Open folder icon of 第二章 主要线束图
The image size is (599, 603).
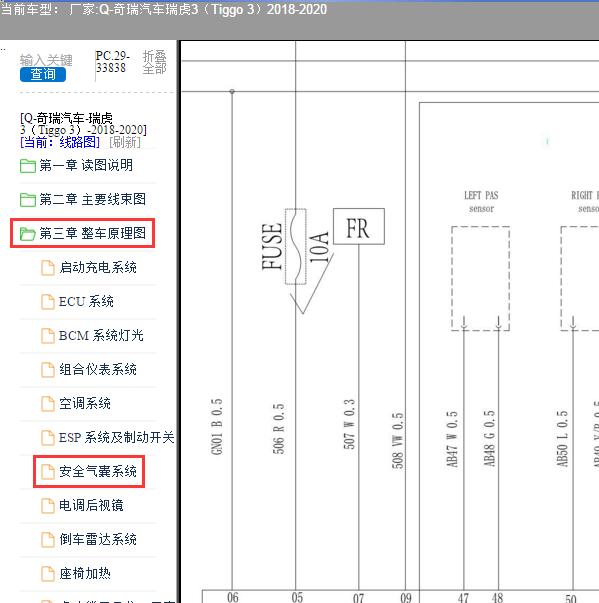click(x=28, y=200)
